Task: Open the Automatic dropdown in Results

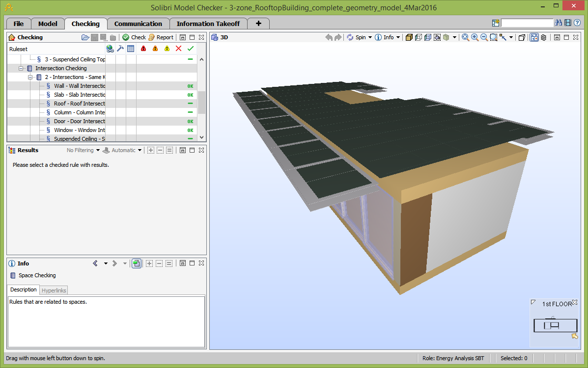Action: (x=123, y=150)
